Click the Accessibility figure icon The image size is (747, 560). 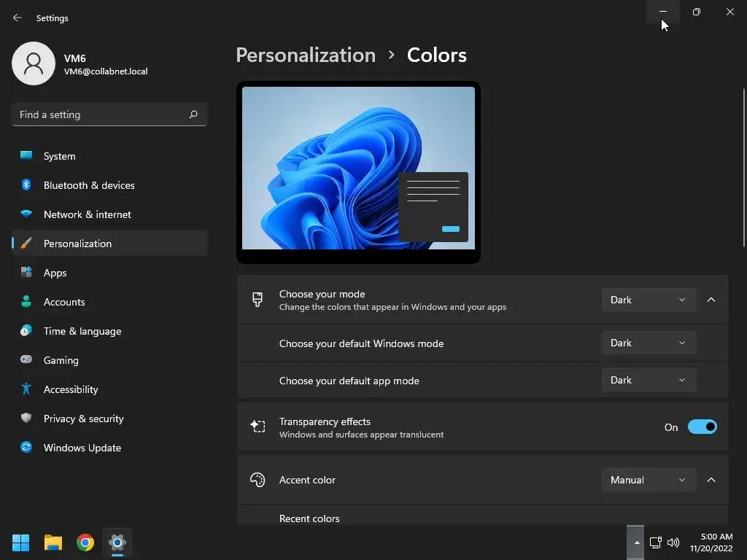tap(26, 389)
